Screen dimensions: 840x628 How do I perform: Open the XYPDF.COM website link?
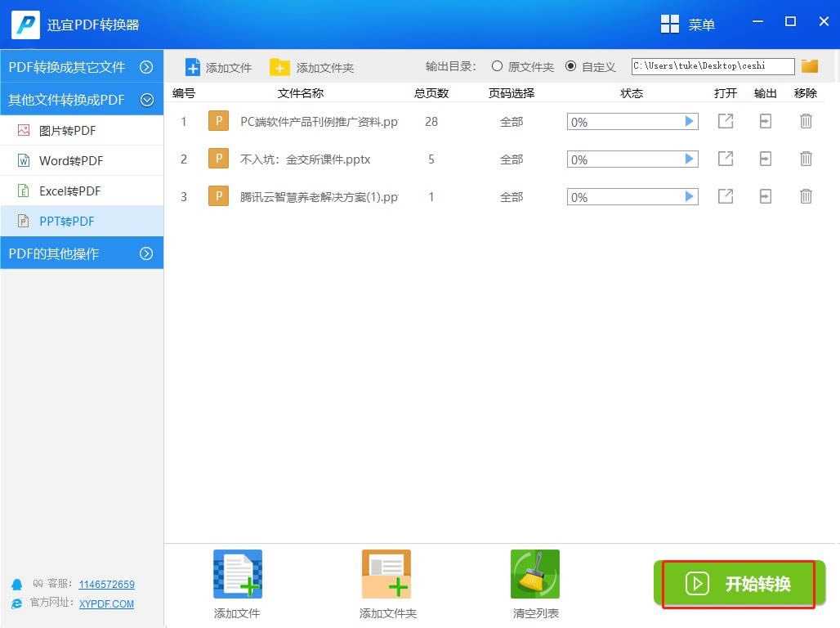click(x=106, y=603)
